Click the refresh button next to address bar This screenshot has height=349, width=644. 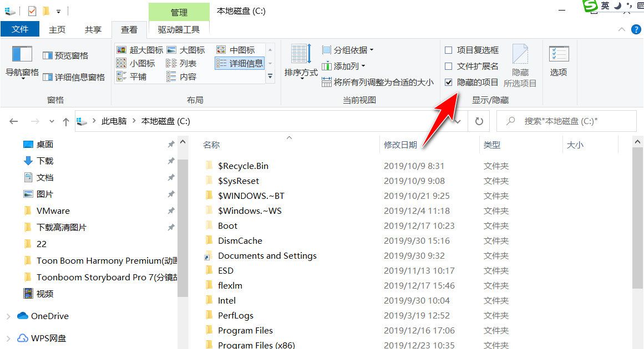(x=478, y=121)
